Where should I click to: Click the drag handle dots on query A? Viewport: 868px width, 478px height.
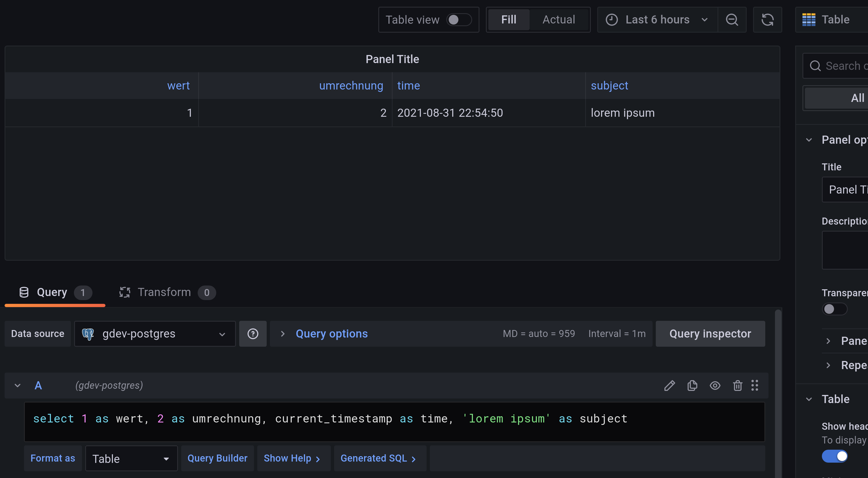pyautogui.click(x=755, y=385)
